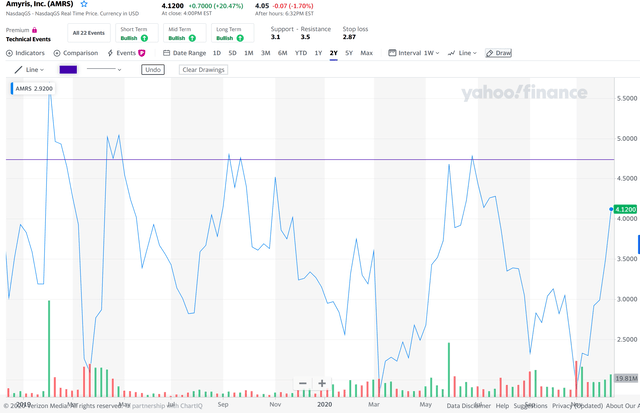Screen dimensions: 640x413
Task: Select the 5Y date range
Action: pos(349,53)
